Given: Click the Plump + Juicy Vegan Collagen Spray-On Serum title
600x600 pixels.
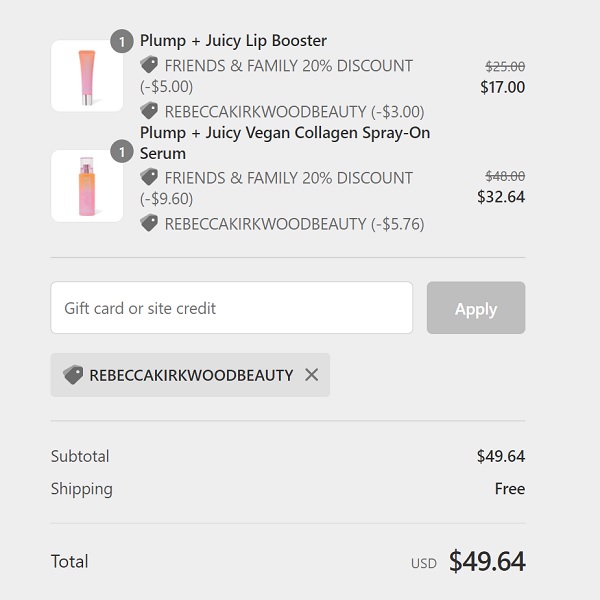Looking at the screenshot, I should [x=285, y=143].
